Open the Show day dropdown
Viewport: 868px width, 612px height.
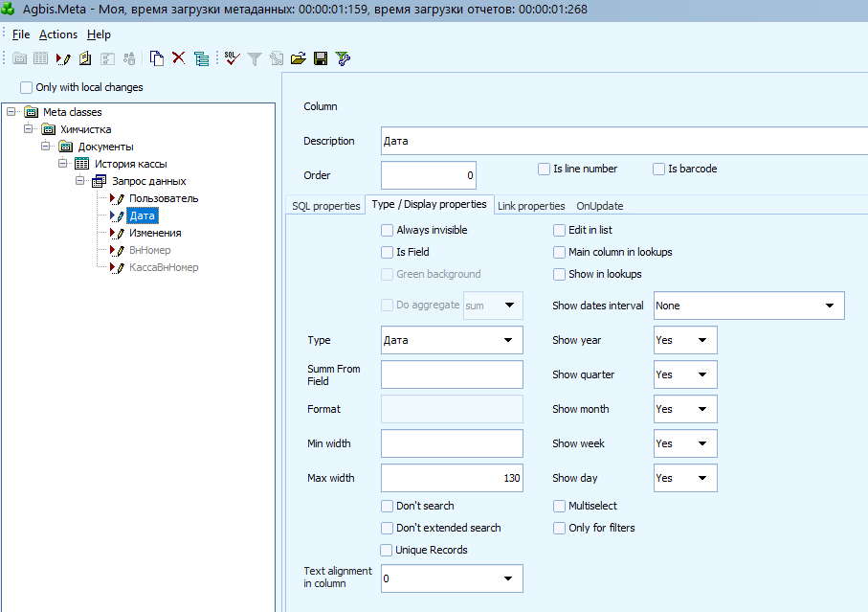tap(685, 477)
